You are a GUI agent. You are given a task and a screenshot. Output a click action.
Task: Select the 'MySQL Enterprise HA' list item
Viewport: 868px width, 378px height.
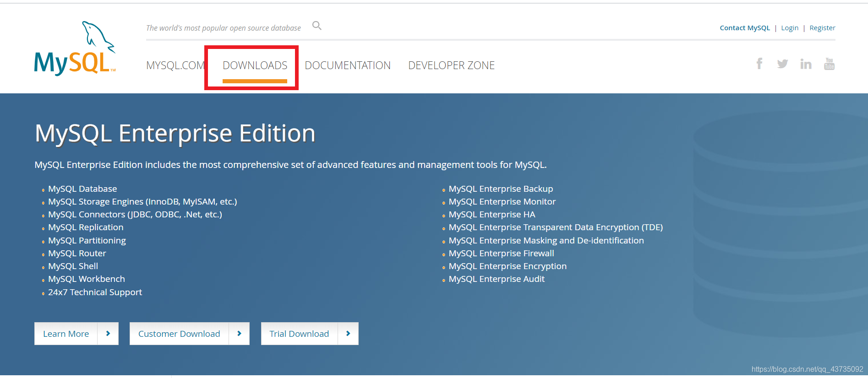pyautogui.click(x=492, y=214)
